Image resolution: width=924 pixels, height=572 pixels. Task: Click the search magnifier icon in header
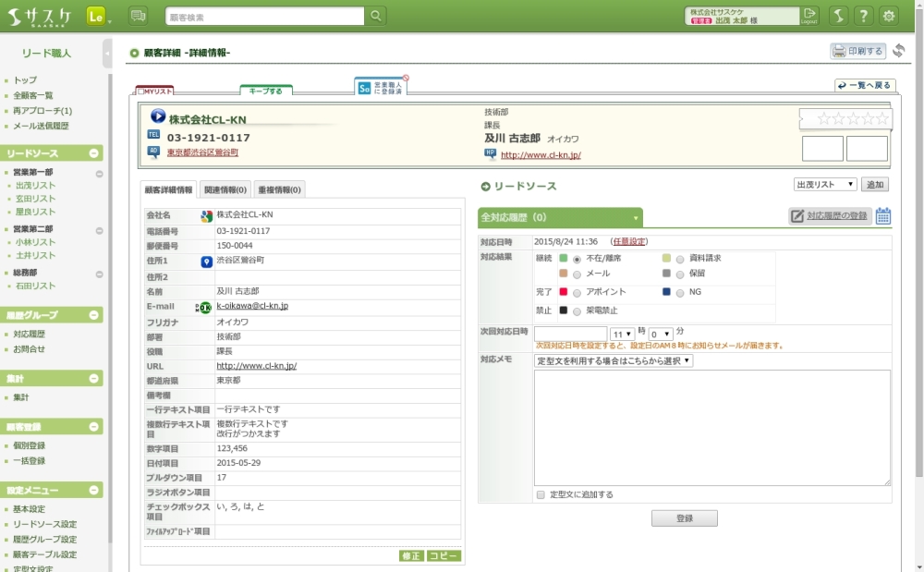tap(376, 16)
